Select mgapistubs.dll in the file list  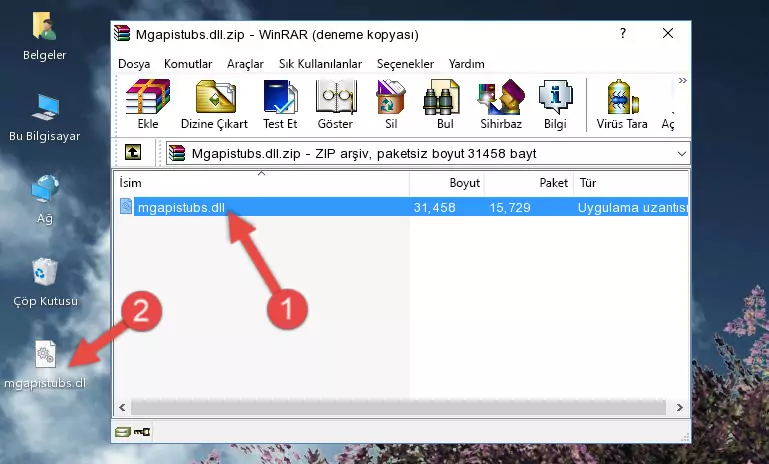click(x=181, y=207)
